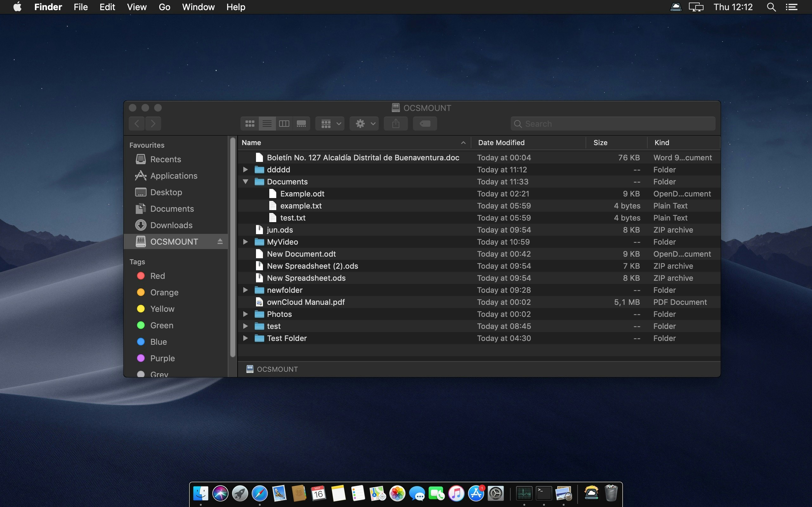
Task: Open the Go menu
Action: coord(164,7)
